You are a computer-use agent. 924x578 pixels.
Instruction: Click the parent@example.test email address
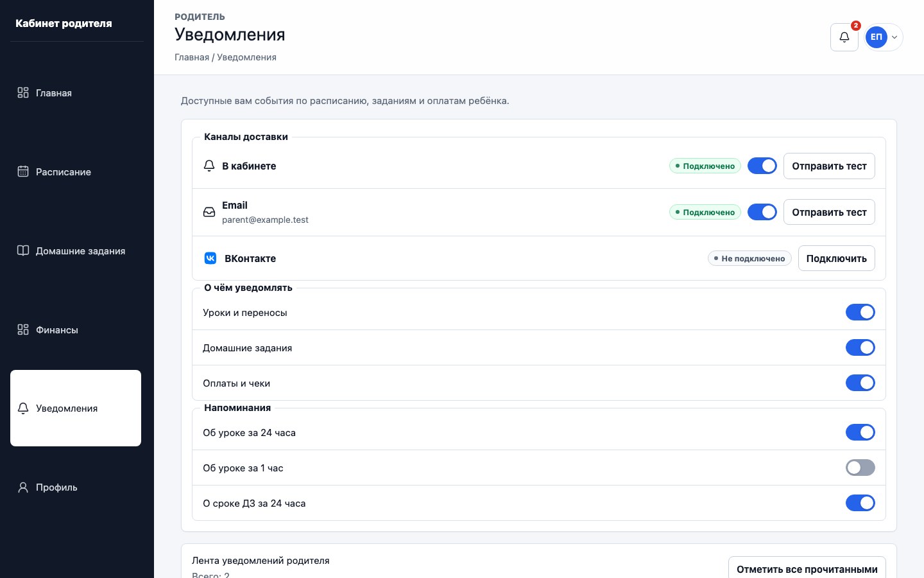(x=265, y=220)
